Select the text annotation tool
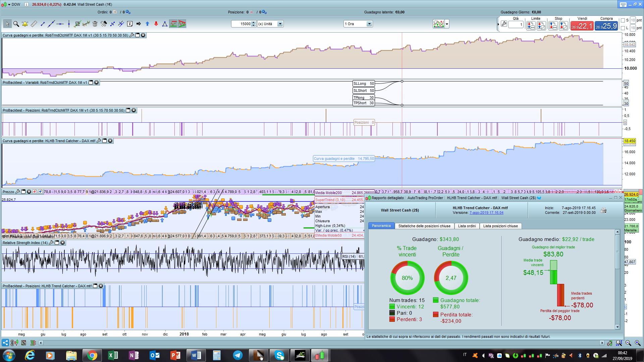 point(130,24)
